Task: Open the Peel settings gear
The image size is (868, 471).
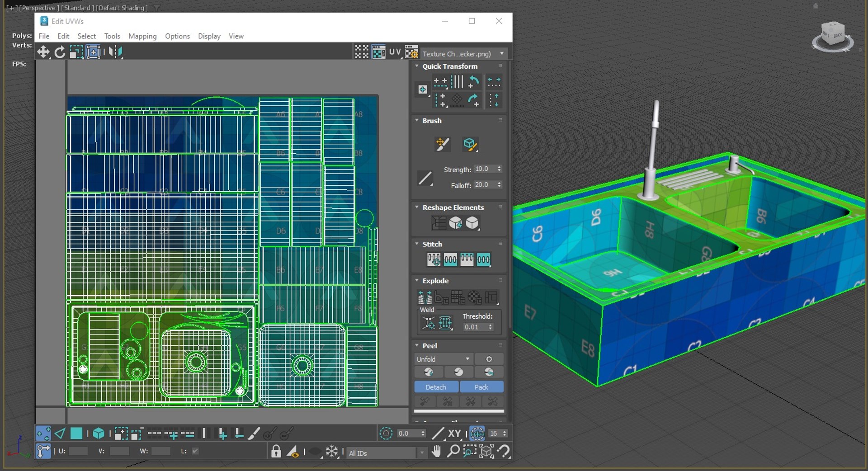Action: 489,359
